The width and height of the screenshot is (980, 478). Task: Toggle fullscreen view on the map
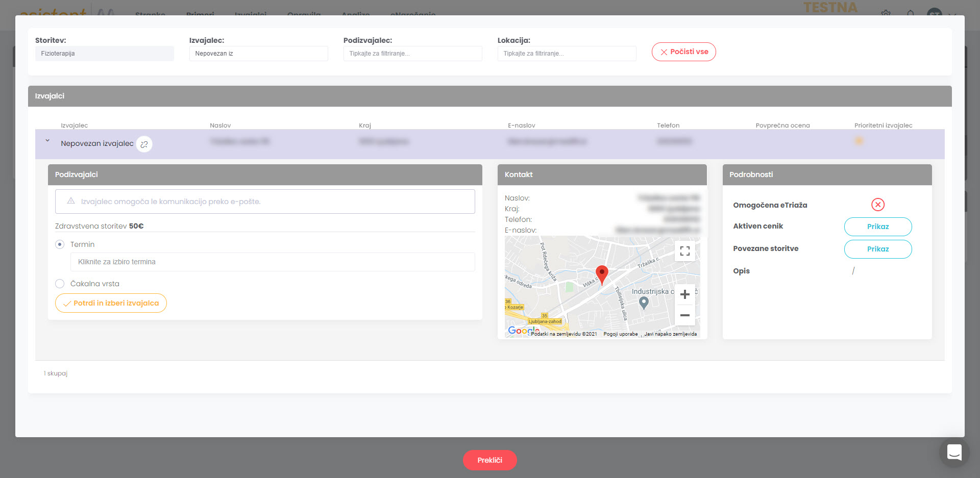click(684, 251)
